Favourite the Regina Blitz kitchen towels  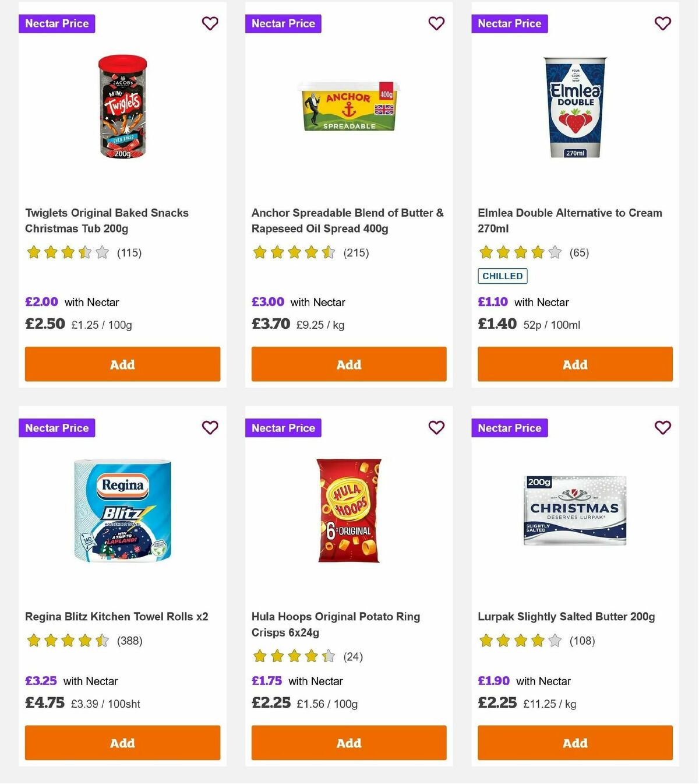click(x=210, y=427)
